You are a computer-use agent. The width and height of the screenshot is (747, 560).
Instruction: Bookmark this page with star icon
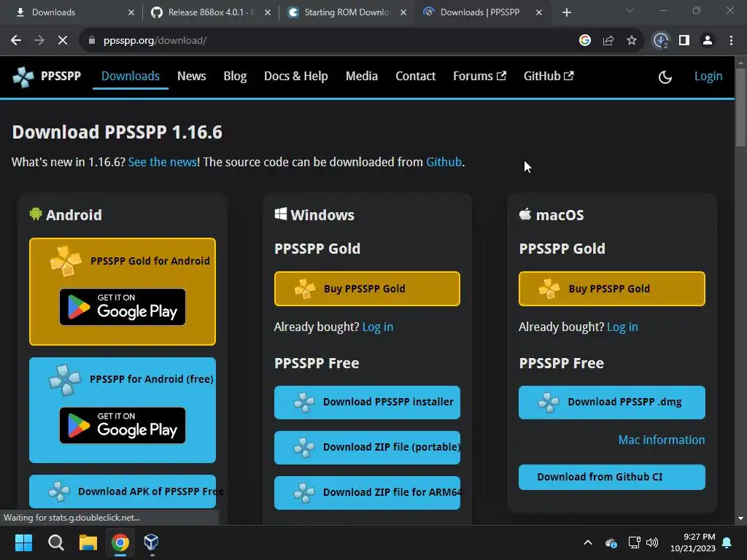tap(632, 41)
